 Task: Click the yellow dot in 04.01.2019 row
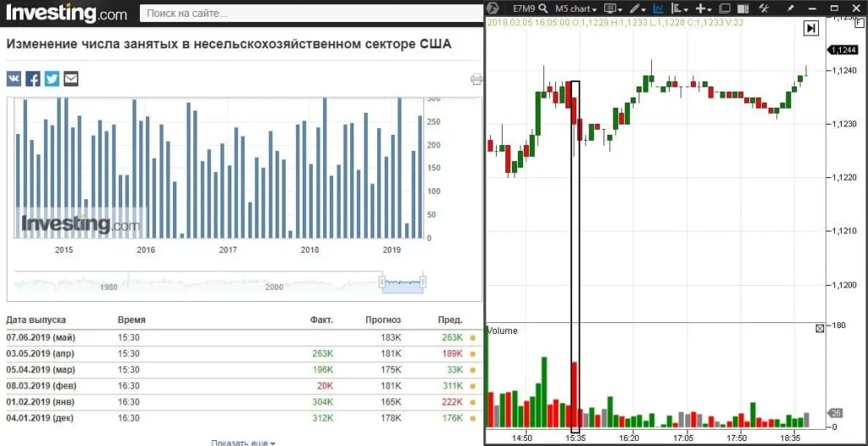[472, 418]
